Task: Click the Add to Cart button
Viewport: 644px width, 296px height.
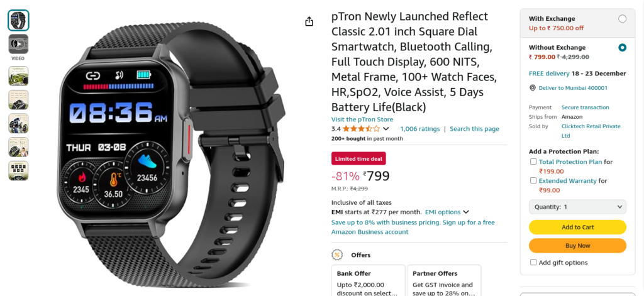Action: [577, 227]
